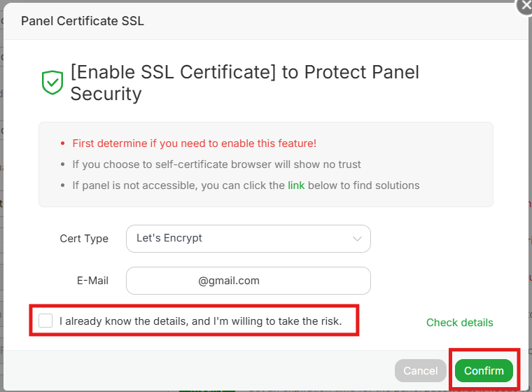The image size is (532, 392).
Task: Click the self-certificate browser trust note
Action: [x=216, y=164]
